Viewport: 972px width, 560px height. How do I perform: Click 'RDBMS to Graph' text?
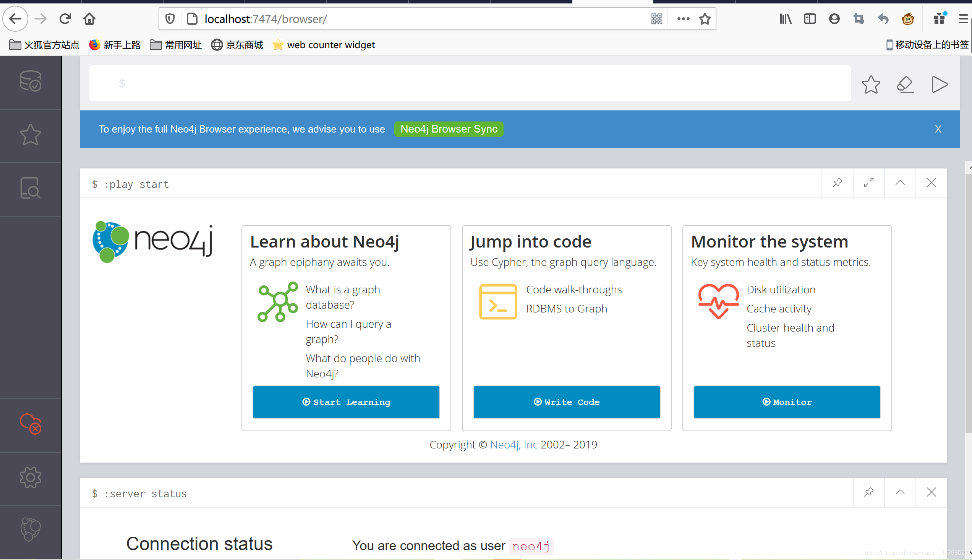pos(567,309)
